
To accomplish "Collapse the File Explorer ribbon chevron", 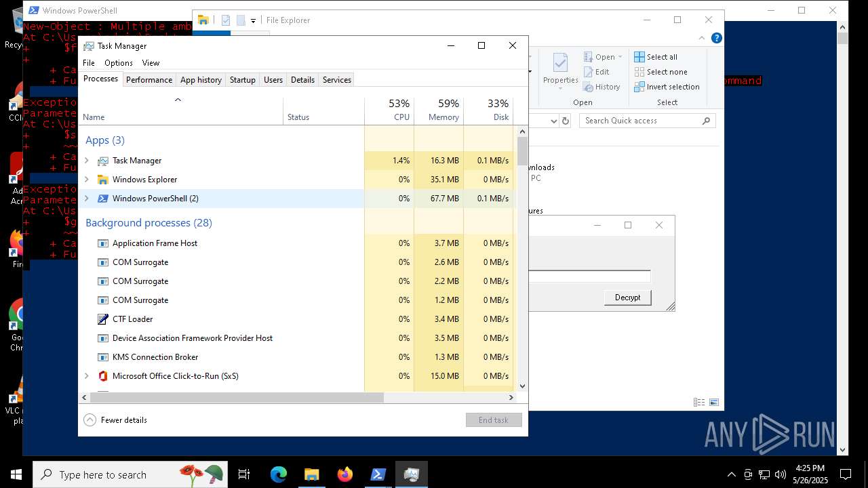I will click(x=702, y=39).
